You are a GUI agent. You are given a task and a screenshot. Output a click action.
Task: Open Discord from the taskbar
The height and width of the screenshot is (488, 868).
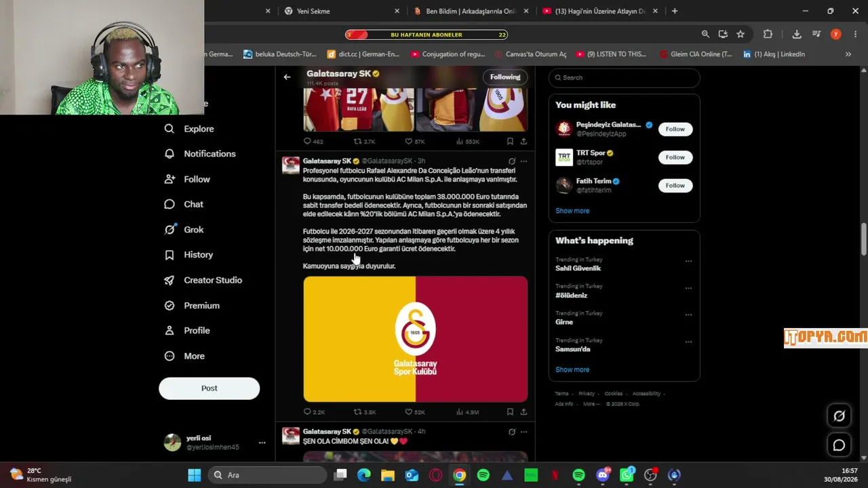pos(602,475)
